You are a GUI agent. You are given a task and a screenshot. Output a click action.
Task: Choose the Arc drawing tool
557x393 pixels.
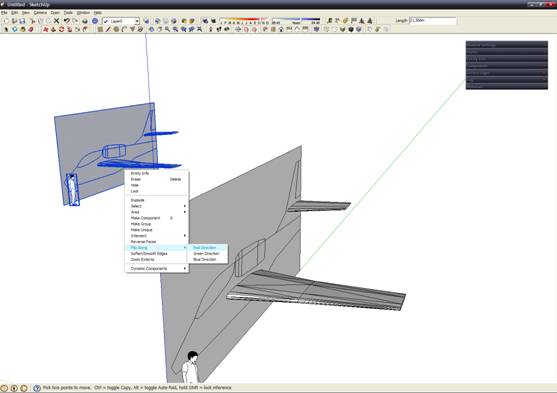(124, 29)
